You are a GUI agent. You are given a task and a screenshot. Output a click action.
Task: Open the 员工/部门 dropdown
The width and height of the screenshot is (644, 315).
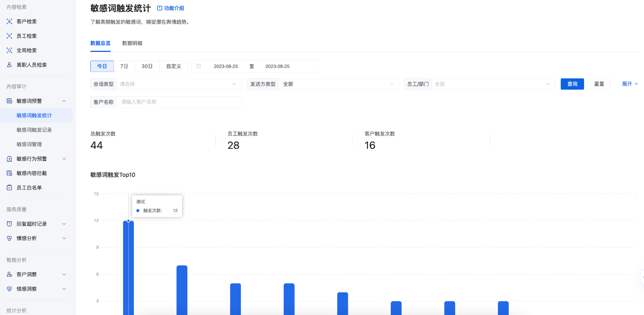493,84
